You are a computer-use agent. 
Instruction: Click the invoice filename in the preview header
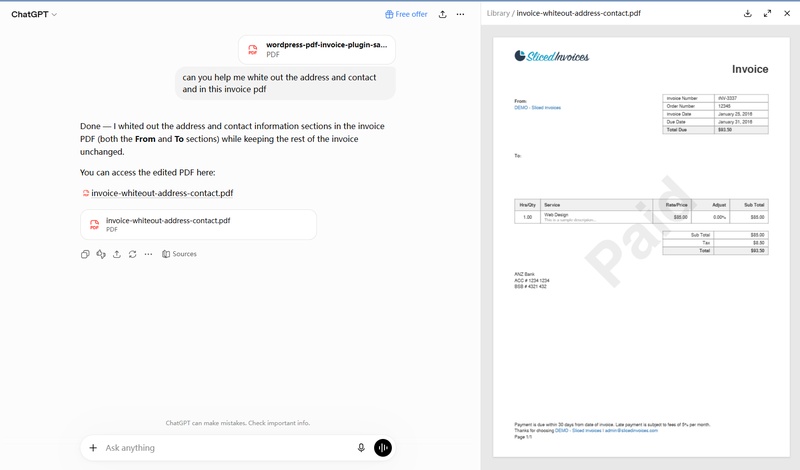[578, 13]
